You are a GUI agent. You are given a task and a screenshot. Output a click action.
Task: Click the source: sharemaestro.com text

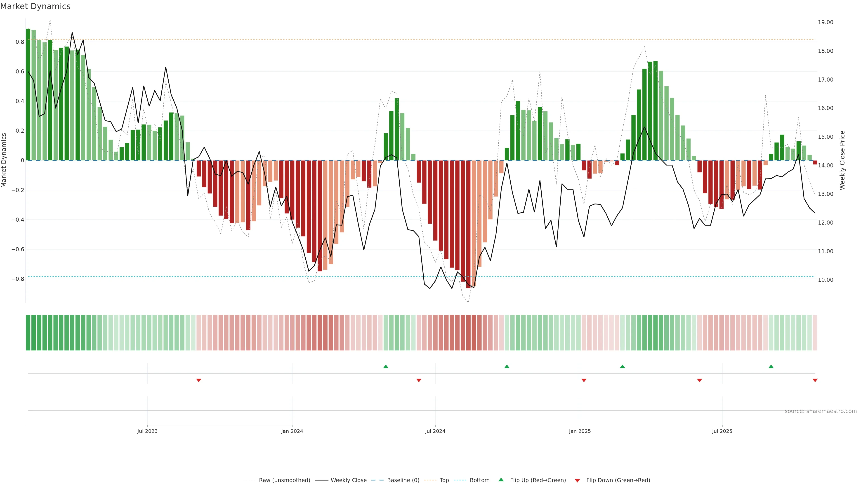tap(821, 411)
